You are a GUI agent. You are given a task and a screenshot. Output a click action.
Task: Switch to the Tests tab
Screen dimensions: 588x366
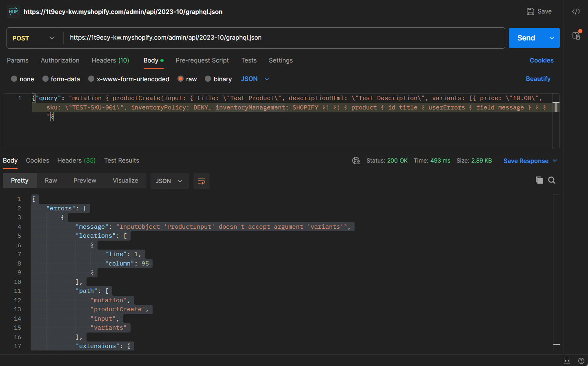click(x=249, y=60)
